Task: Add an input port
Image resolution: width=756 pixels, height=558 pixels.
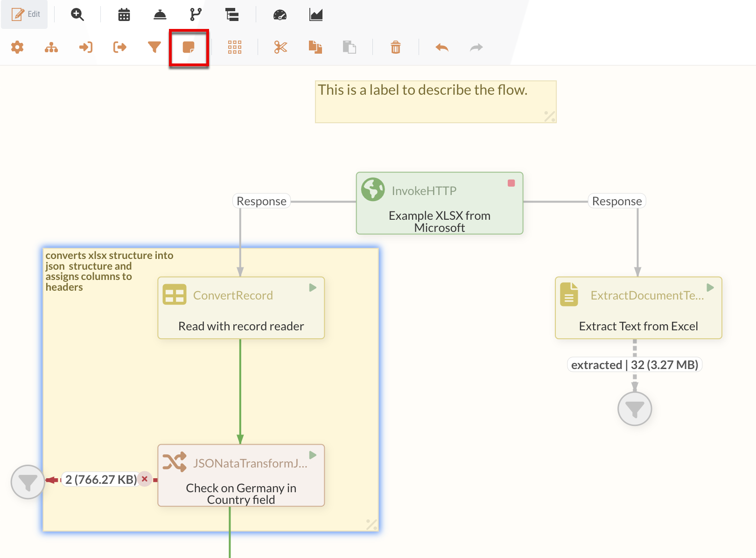Action: tap(86, 47)
